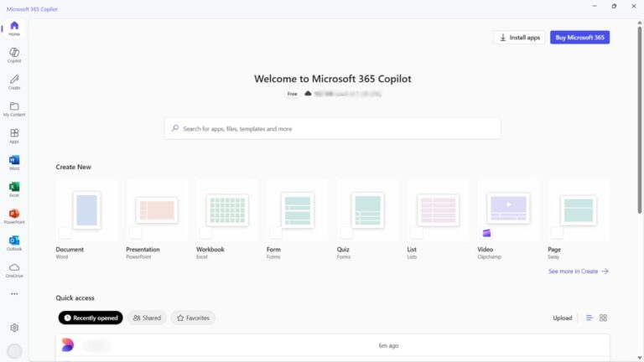Create a new Sway Page
The width and height of the screenshot is (644, 362).
click(x=579, y=220)
